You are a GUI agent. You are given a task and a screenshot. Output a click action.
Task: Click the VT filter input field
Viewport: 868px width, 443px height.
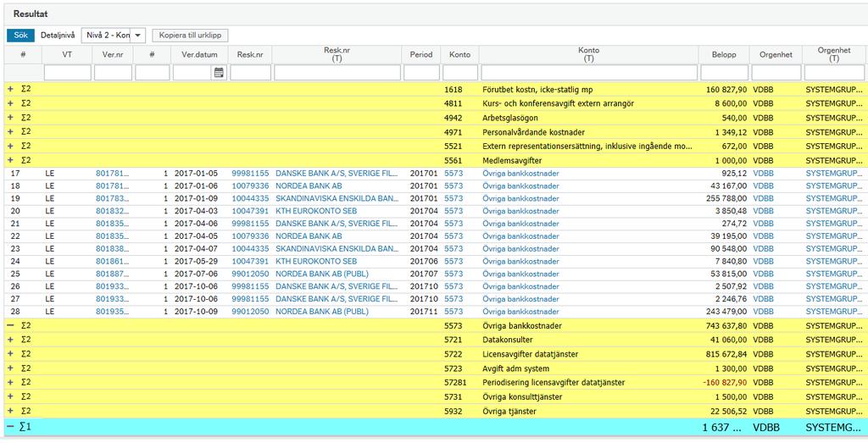coord(68,73)
